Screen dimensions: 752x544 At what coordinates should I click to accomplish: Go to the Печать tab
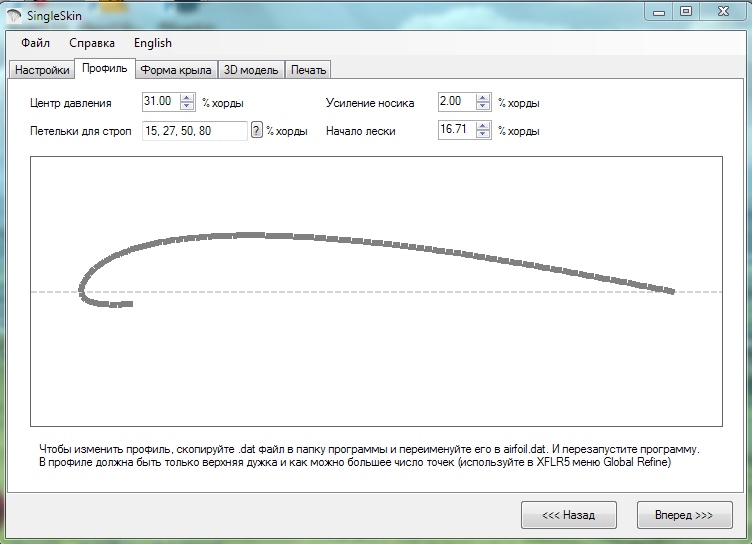click(308, 70)
